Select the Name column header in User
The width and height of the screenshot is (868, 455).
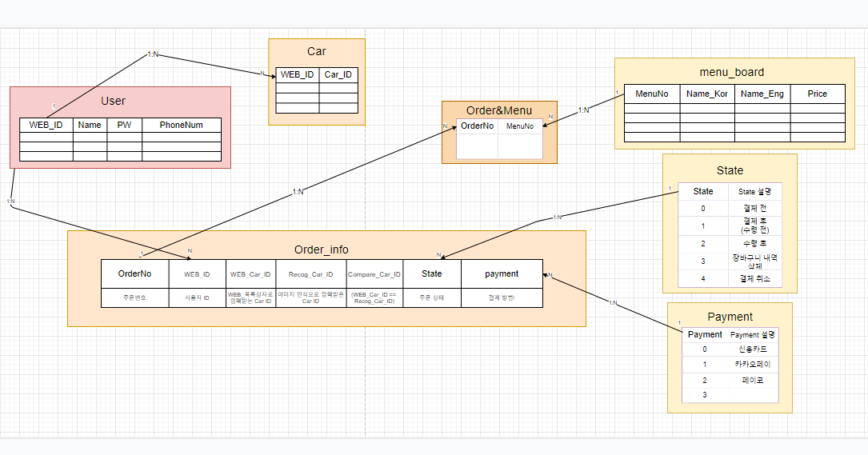tap(90, 125)
